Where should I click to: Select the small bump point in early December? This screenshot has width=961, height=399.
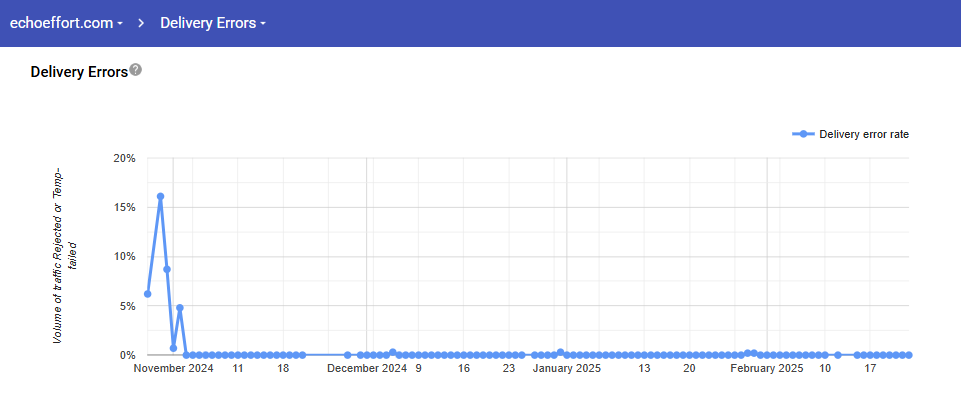(392, 352)
